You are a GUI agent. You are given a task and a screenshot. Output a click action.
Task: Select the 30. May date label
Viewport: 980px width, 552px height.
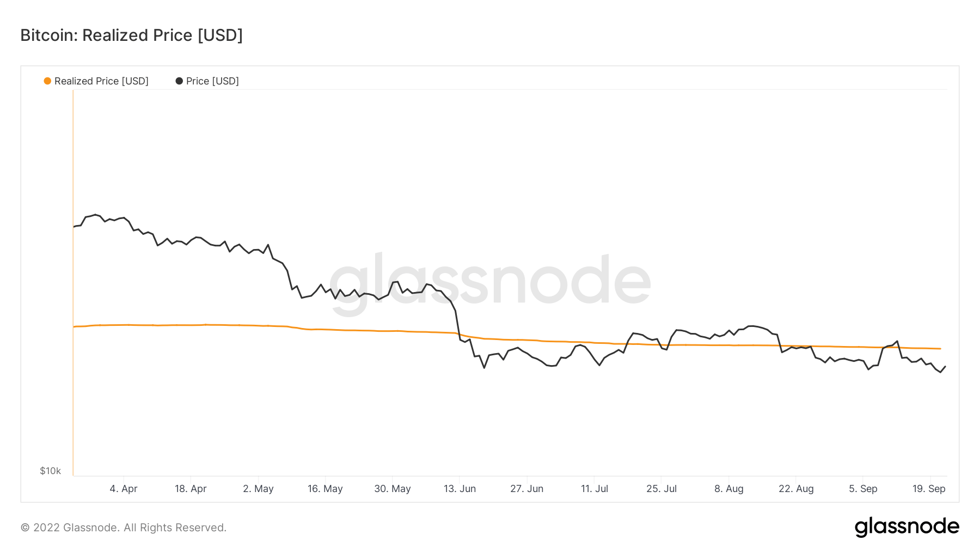tap(393, 489)
